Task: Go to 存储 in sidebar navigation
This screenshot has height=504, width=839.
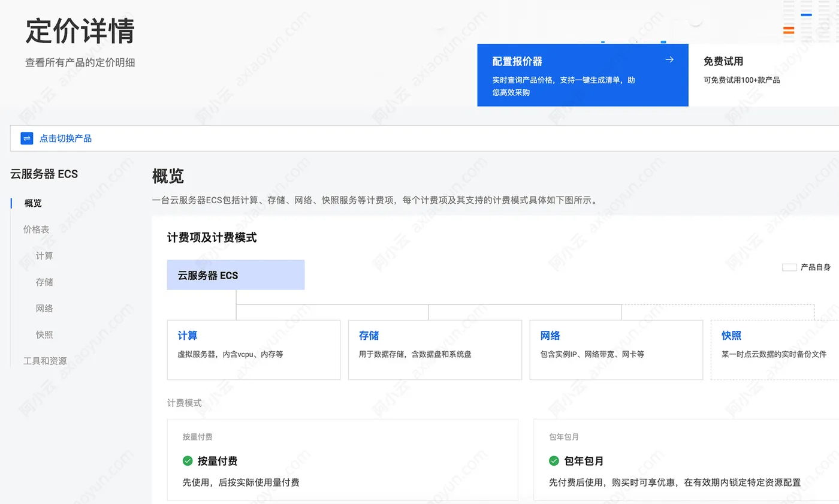Action: click(44, 282)
